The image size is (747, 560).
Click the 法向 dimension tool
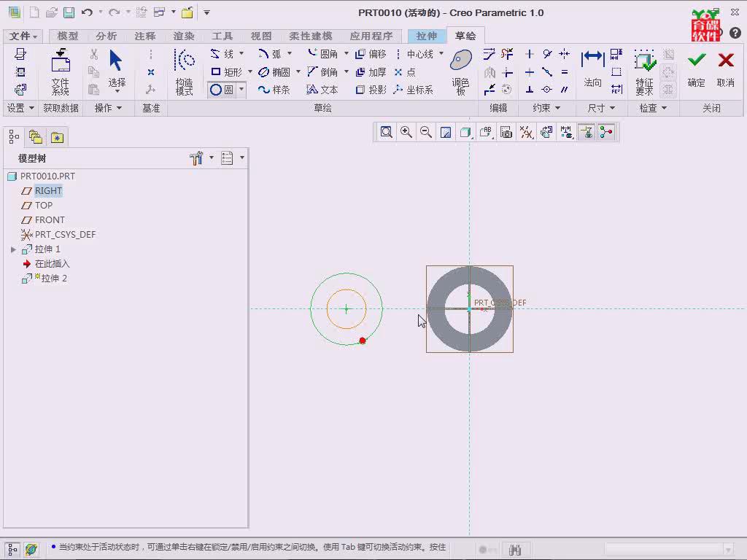592,69
